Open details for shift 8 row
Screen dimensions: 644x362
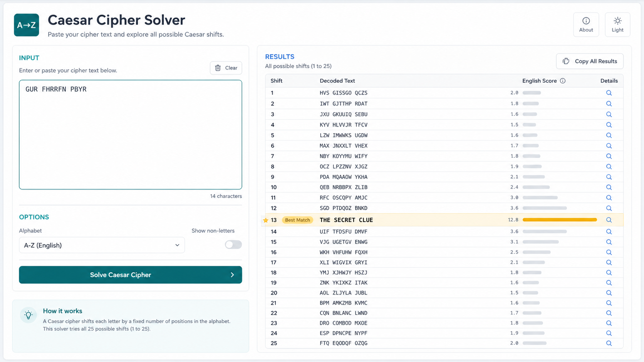[609, 167]
